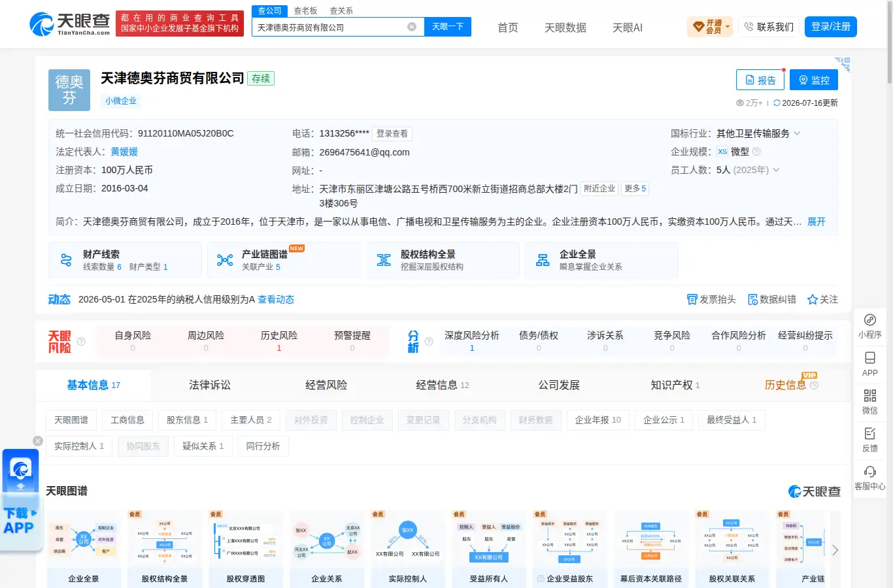Click the 德奥芬 company avatar
The height and width of the screenshot is (588, 893).
(69, 90)
